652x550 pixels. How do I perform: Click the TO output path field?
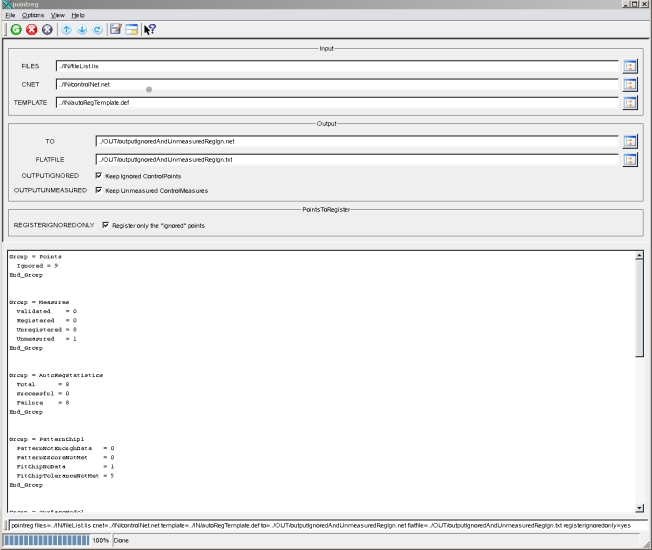[356, 141]
